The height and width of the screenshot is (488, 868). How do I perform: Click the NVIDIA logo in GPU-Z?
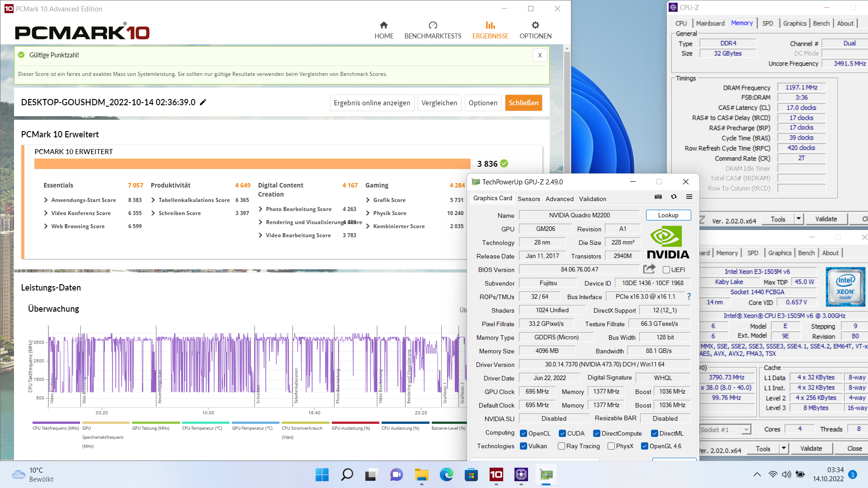[668, 242]
